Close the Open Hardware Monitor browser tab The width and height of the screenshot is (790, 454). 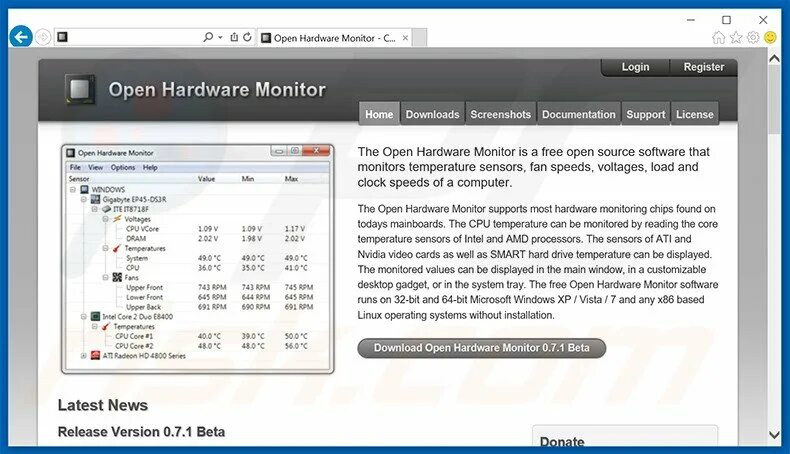tap(405, 38)
